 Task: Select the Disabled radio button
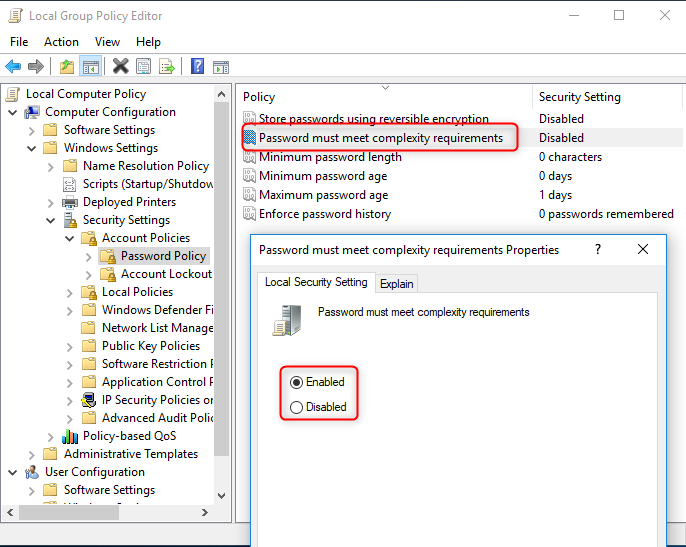pyautogui.click(x=296, y=407)
